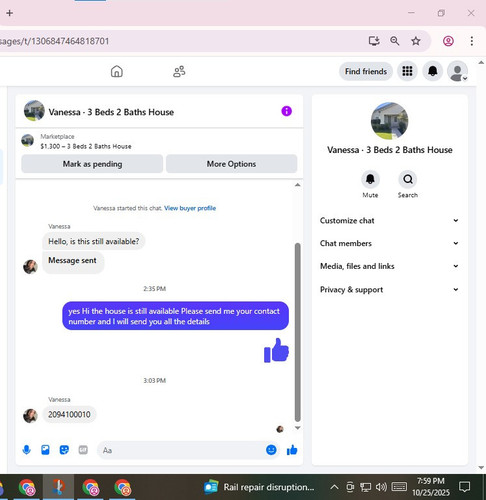Click the message '2094100010'
Screen dimensions: 486x500
tap(69, 414)
